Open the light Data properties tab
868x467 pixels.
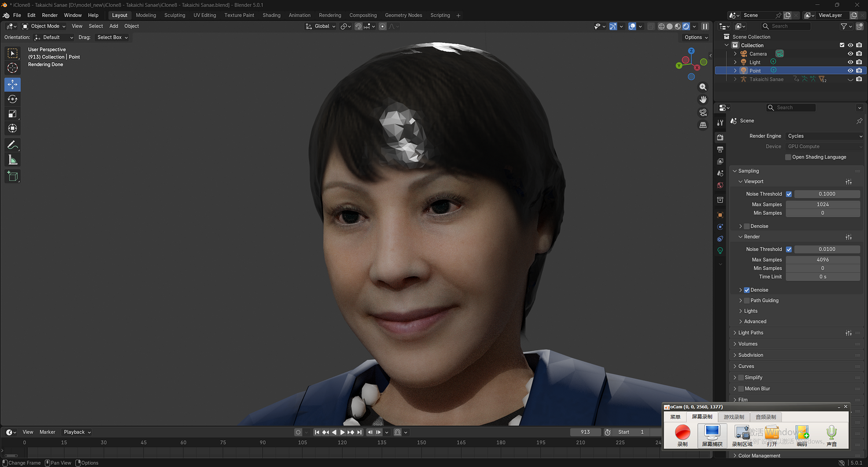point(720,251)
